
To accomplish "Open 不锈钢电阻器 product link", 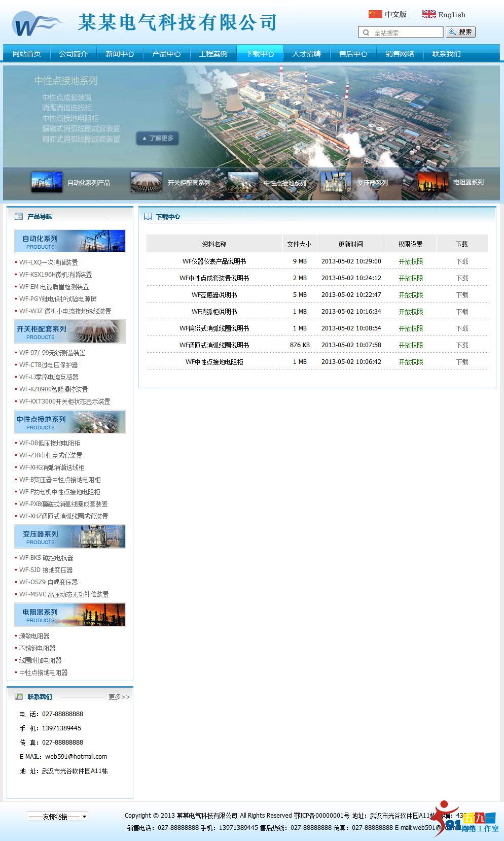I will (x=38, y=648).
